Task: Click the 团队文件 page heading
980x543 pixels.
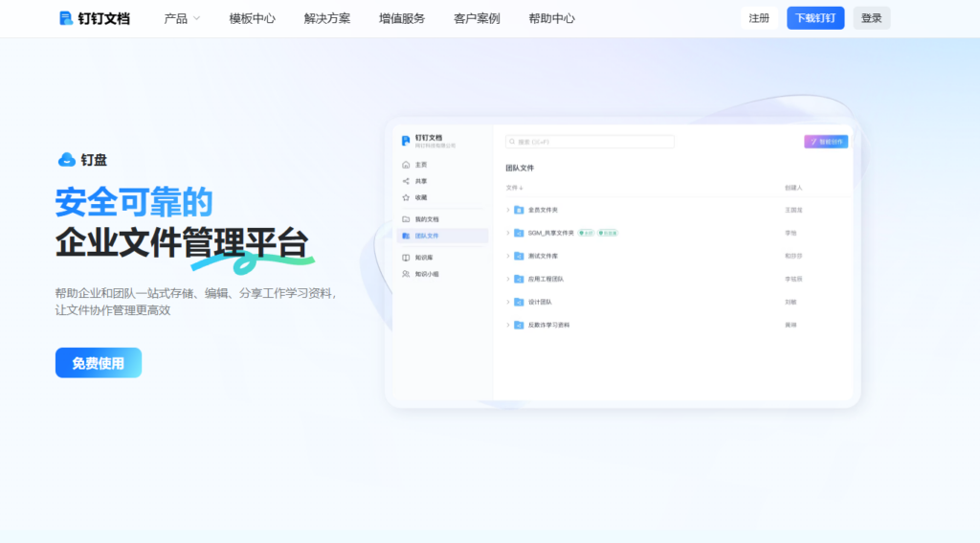Action: click(x=520, y=168)
